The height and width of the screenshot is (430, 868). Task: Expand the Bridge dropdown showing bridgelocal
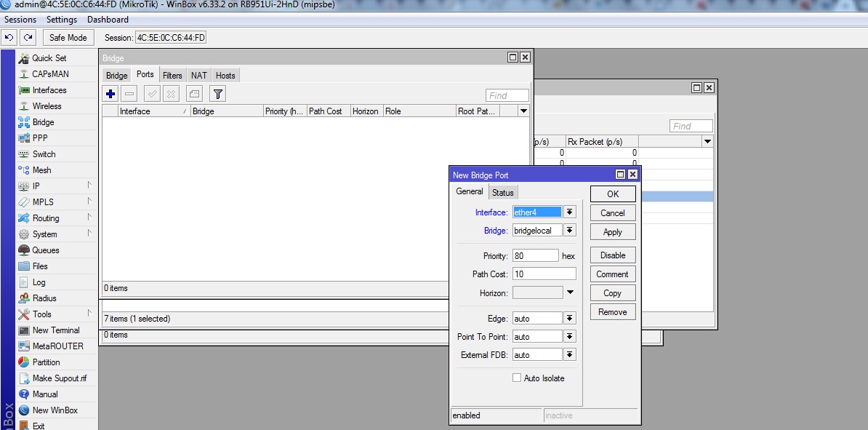coord(570,231)
